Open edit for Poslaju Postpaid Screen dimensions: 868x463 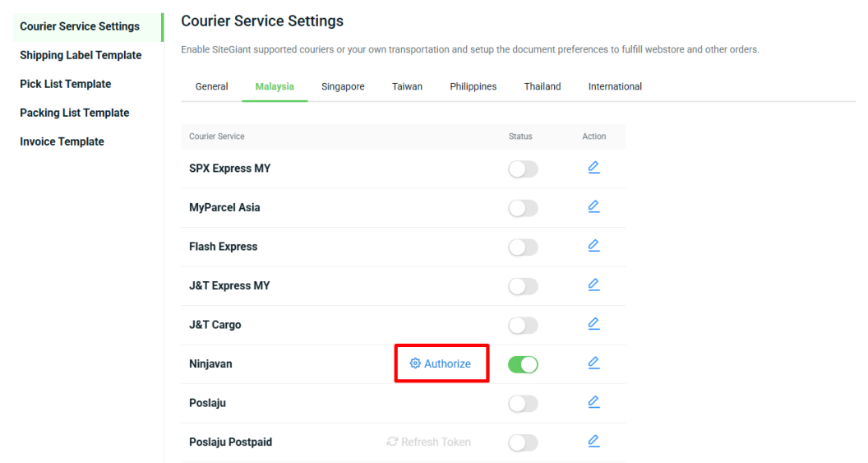pyautogui.click(x=593, y=441)
